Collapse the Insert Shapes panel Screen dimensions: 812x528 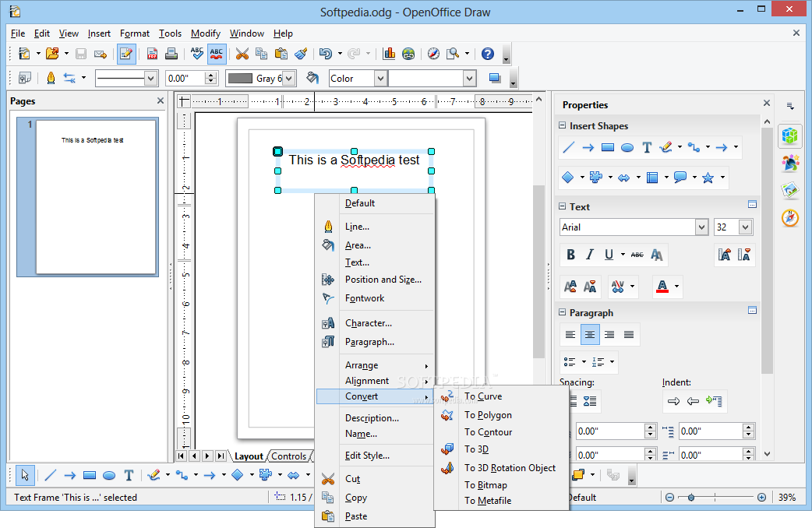[563, 126]
